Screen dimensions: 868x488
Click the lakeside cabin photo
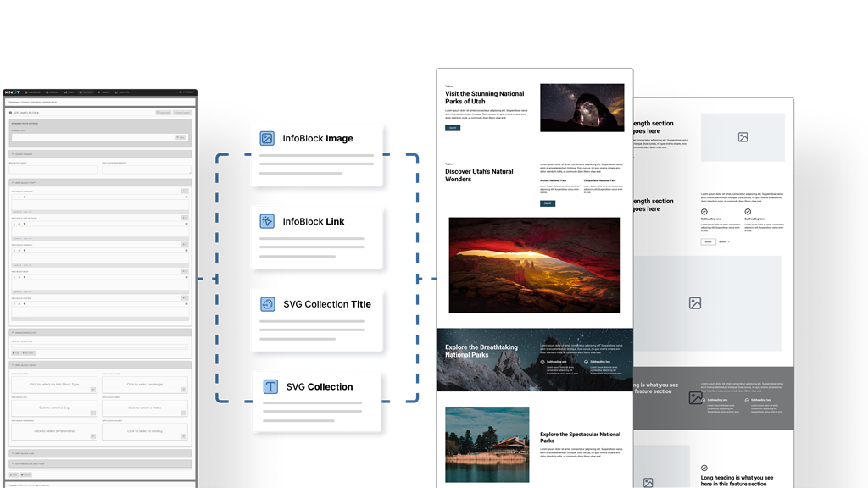pyautogui.click(x=487, y=445)
